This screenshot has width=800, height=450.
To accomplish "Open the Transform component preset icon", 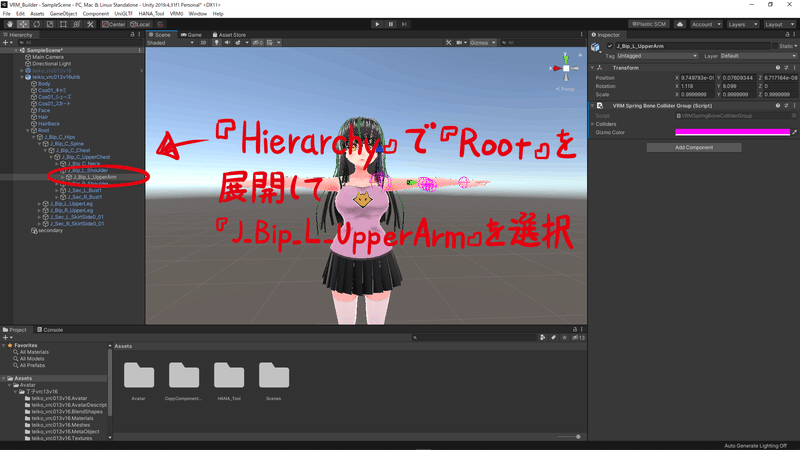I will coord(786,68).
